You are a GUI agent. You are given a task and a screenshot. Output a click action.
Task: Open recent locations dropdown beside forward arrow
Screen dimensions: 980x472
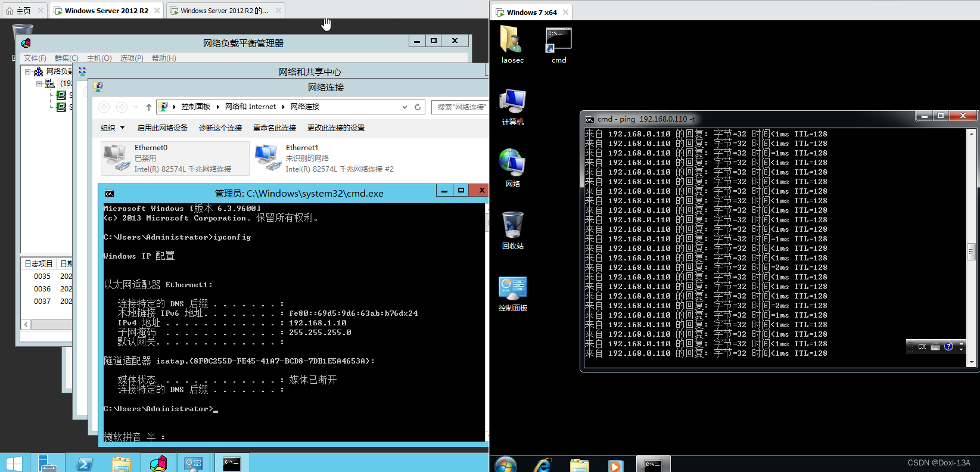(136, 107)
